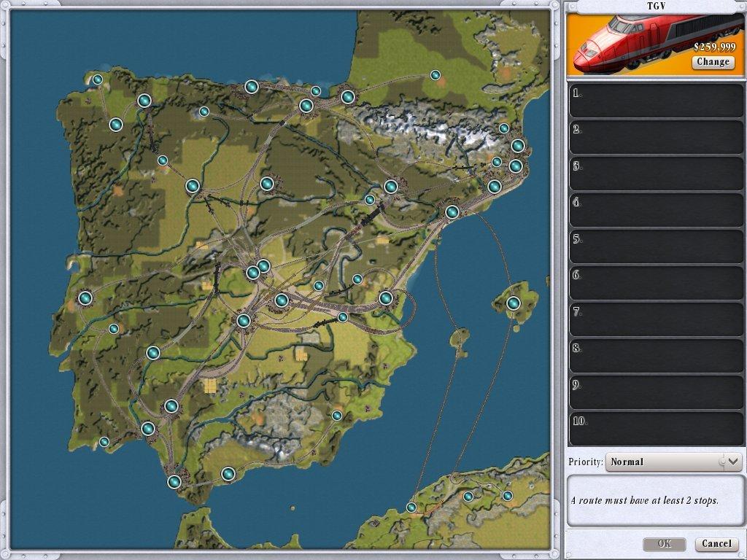Viewport: 747px width, 560px height.
Task: Select route stop slot 4
Action: click(x=656, y=210)
